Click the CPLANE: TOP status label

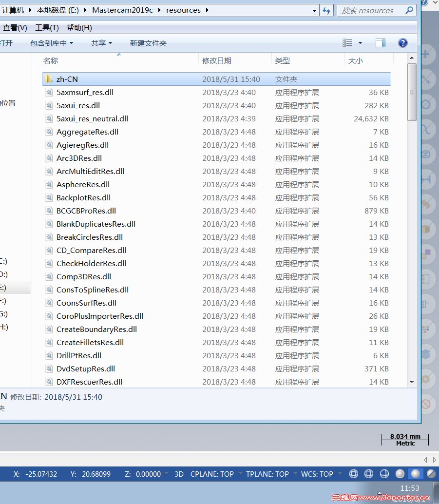click(212, 474)
